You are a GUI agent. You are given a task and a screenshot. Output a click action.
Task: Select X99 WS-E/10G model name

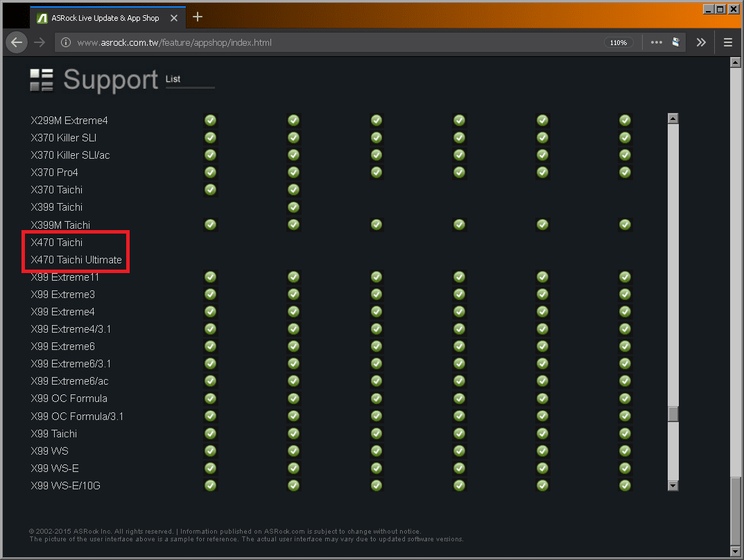coord(65,486)
